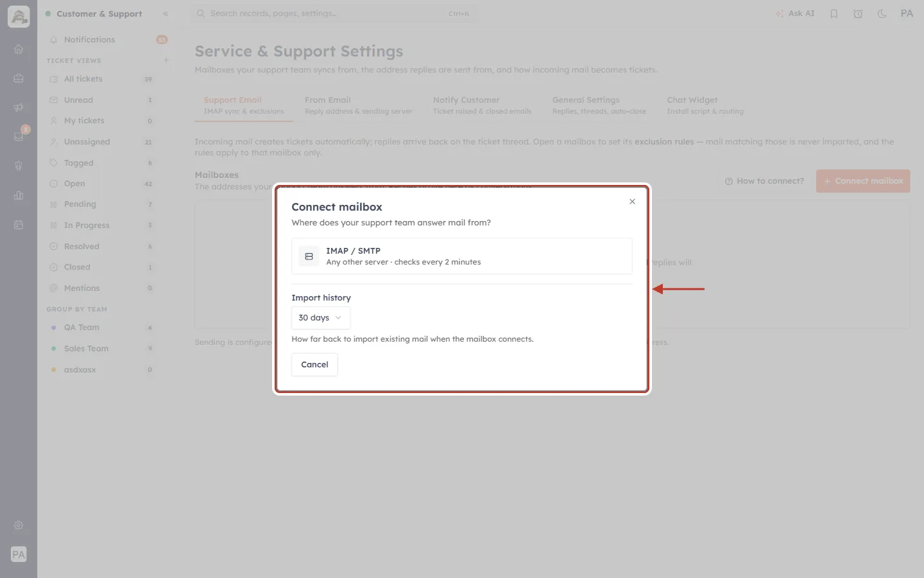Open the settings gear in left rail
This screenshot has height=578, width=924.
click(x=19, y=525)
